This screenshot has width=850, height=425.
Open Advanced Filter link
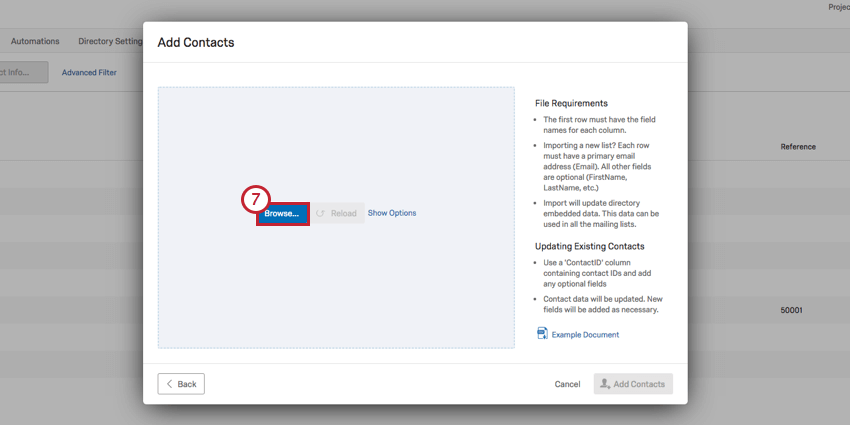tap(89, 72)
